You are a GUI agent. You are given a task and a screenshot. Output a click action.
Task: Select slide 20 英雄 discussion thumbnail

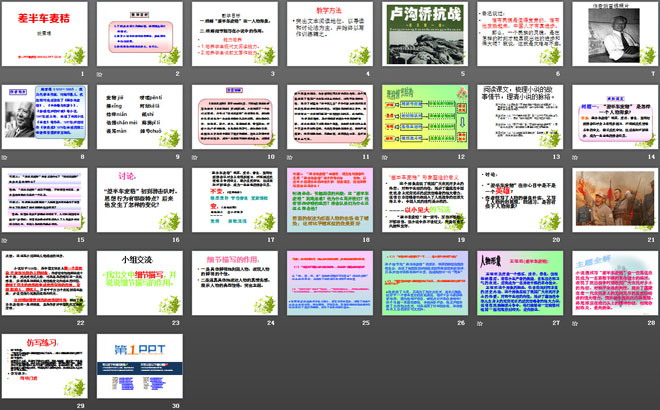pyautogui.click(x=520, y=200)
